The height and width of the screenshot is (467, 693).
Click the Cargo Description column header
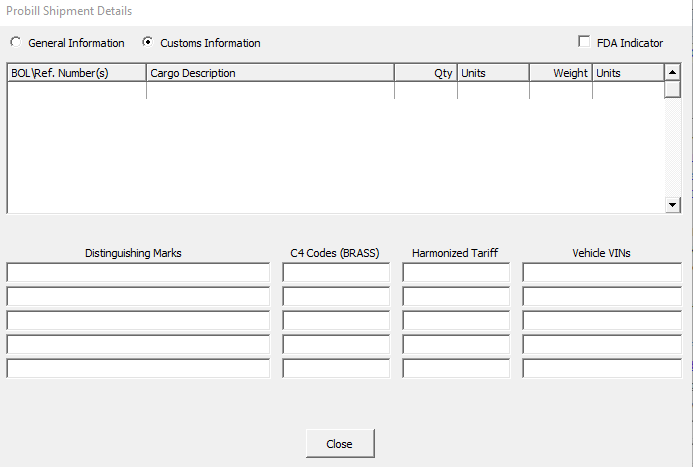[270, 73]
